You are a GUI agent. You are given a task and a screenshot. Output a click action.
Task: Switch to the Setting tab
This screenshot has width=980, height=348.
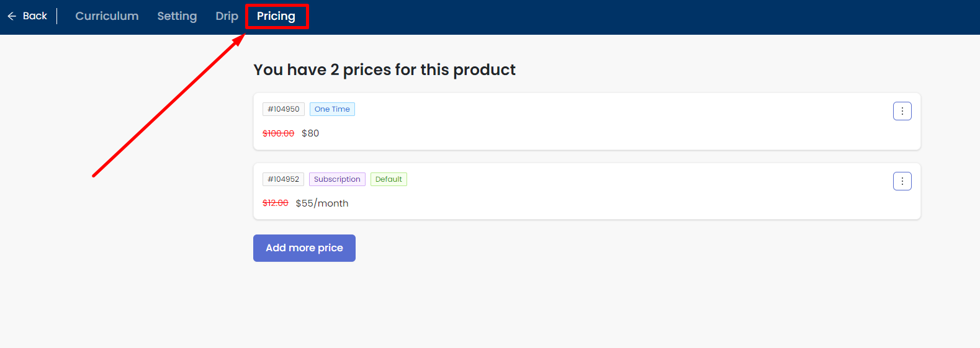[177, 16]
